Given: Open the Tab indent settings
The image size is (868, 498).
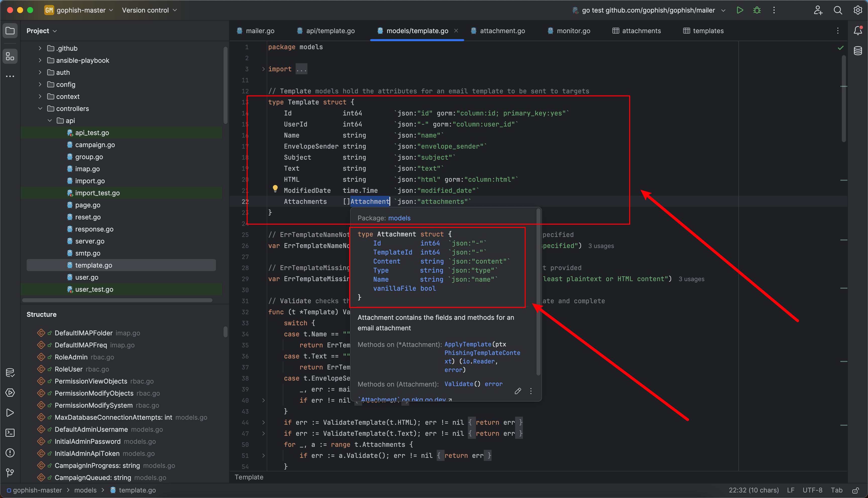Looking at the screenshot, I should tap(837, 490).
